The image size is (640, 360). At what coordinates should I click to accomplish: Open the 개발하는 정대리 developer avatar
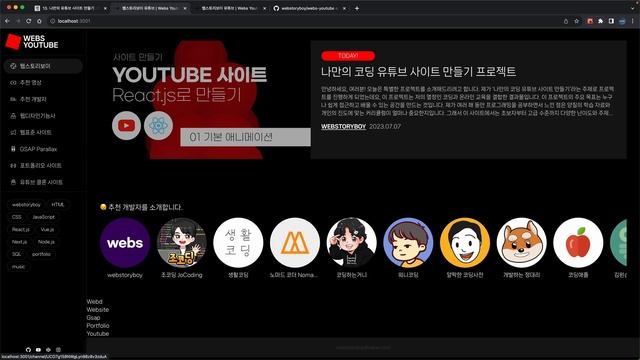522,243
